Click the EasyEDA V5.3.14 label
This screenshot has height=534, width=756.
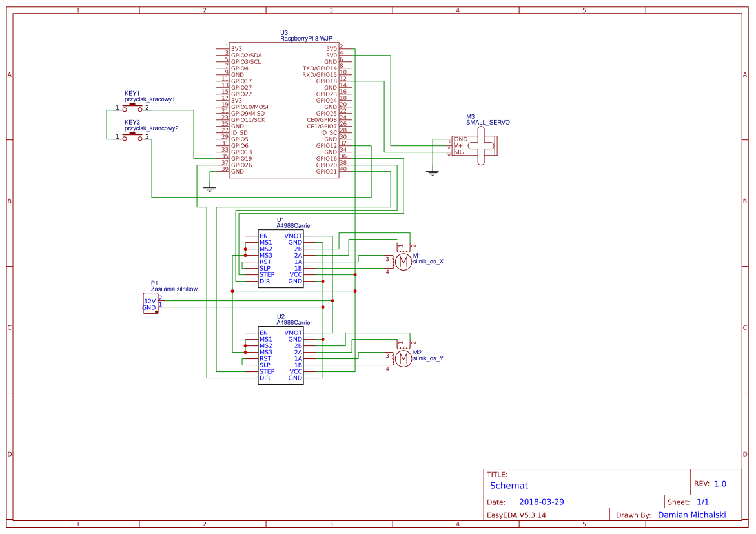(516, 514)
